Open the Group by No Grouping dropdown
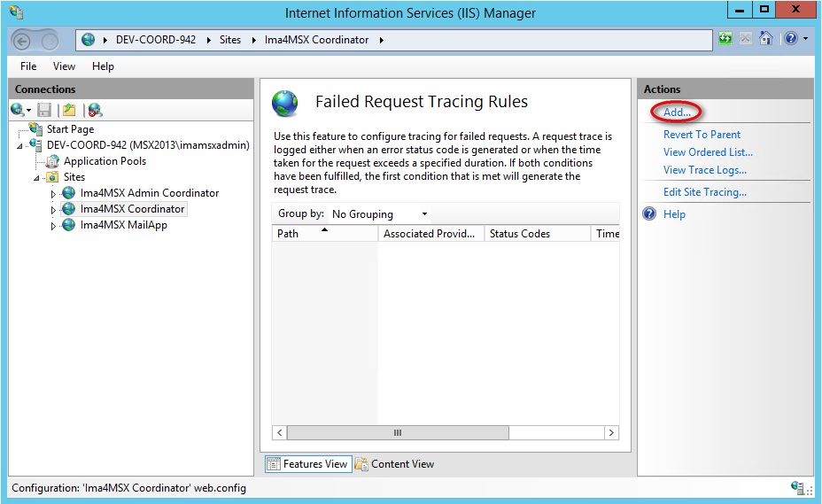The height and width of the screenshot is (504, 822). pos(379,214)
